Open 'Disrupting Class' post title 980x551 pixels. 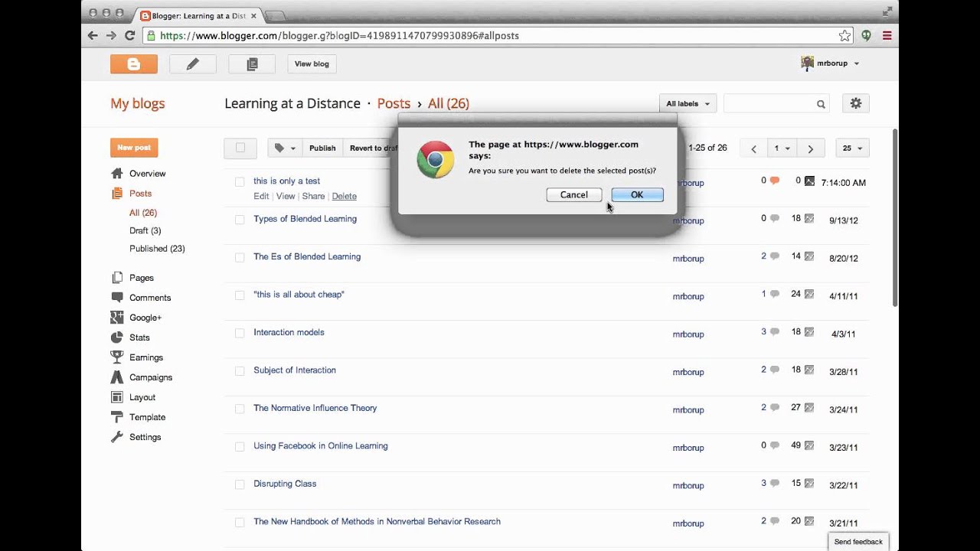[x=285, y=484]
